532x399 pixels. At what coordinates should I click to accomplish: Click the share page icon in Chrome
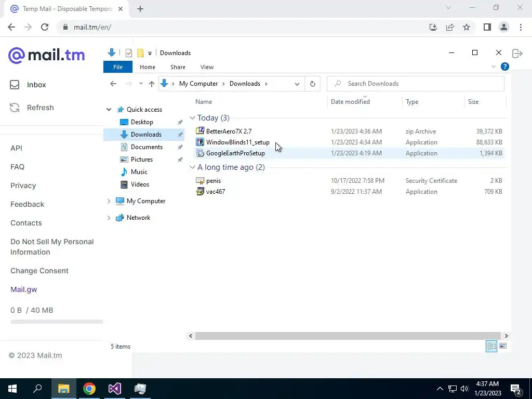[450, 27]
